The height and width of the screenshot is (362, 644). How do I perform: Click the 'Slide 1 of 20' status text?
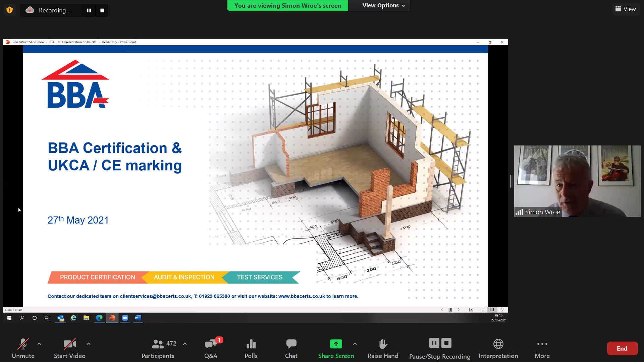13,310
